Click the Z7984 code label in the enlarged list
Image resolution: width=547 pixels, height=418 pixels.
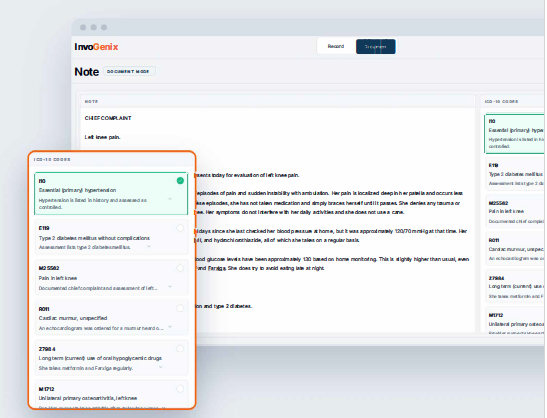tap(47, 349)
